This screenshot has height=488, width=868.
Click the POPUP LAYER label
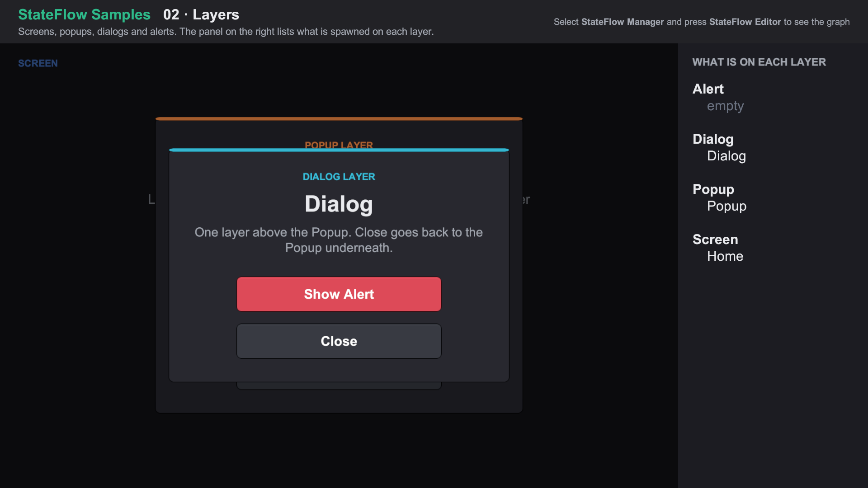339,145
